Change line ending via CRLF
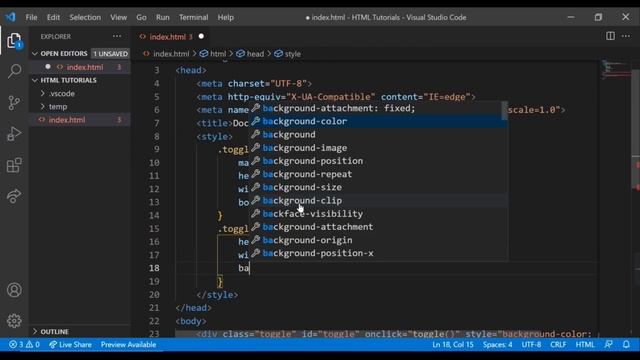 (x=558, y=344)
